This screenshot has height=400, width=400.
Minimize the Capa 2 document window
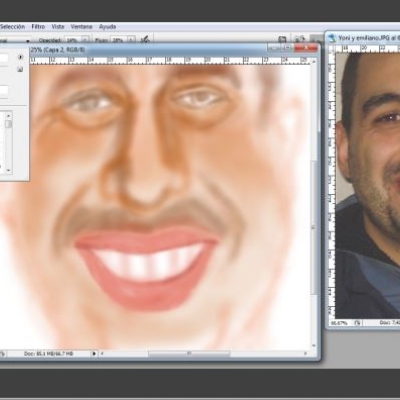tap(275, 49)
